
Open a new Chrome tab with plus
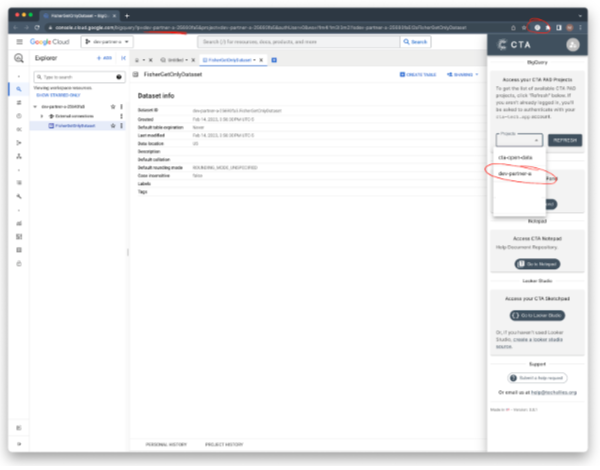click(x=127, y=16)
